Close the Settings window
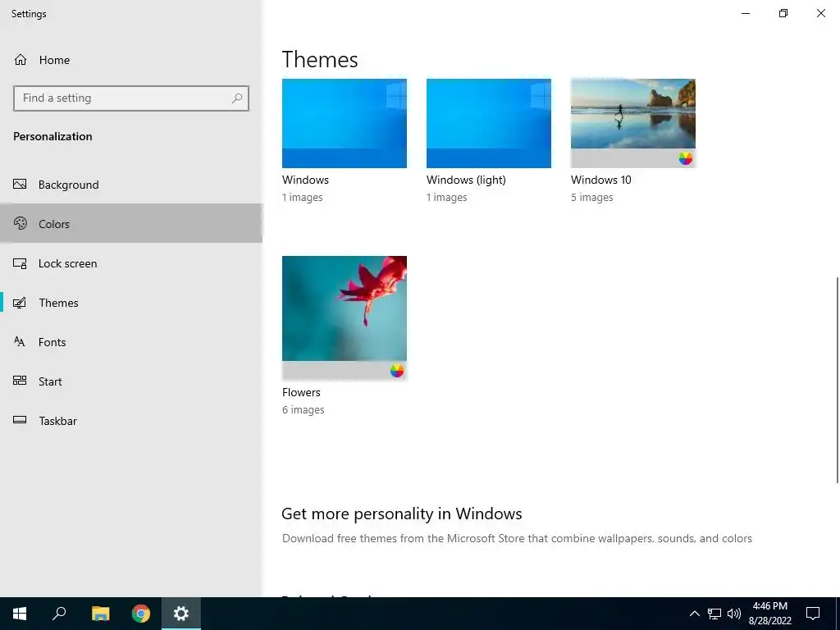 (820, 13)
